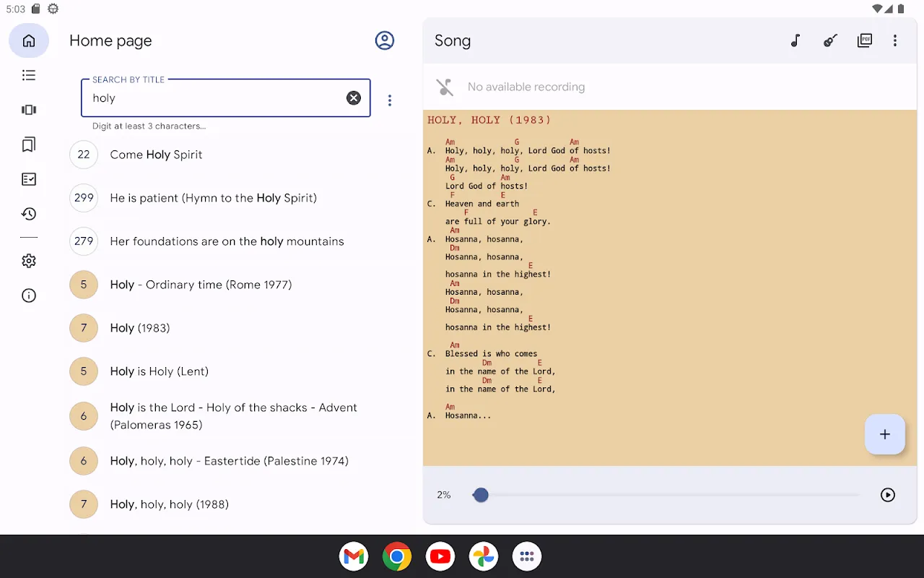The height and width of the screenshot is (578, 924).
Task: Open history from the sidebar
Action: [x=29, y=214]
